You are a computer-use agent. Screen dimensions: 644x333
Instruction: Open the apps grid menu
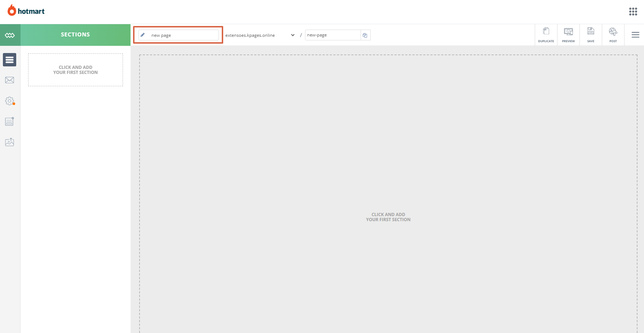(633, 12)
